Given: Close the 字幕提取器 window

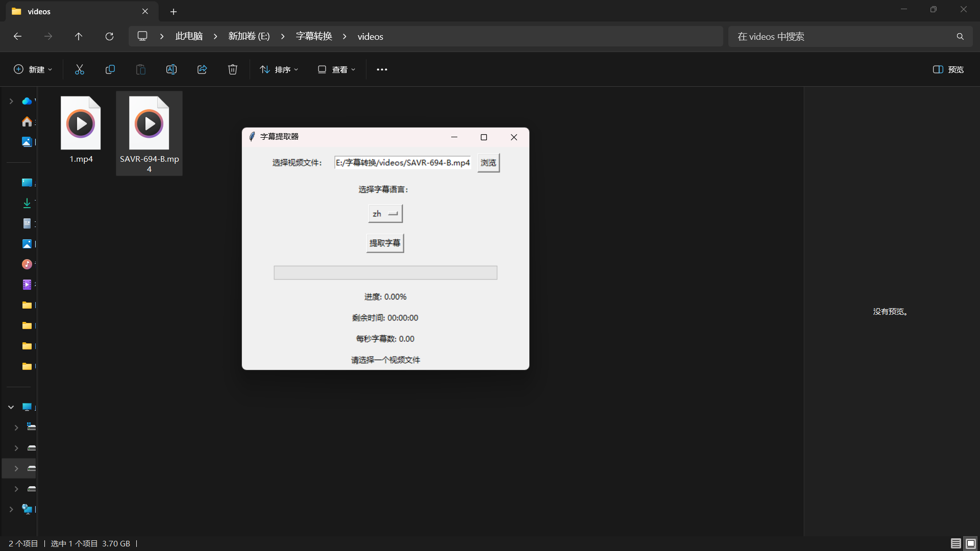Looking at the screenshot, I should click(514, 137).
